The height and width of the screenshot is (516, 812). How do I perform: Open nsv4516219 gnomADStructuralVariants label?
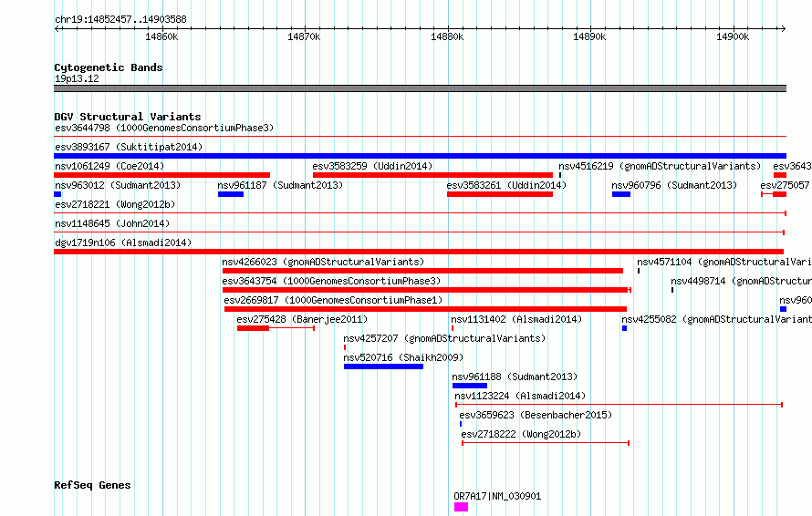click(660, 166)
